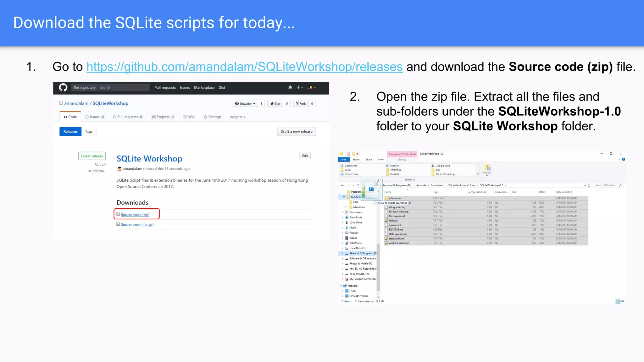This screenshot has width=644, height=362.
Task: Open GitHub notifications bell icon
Action: [290, 87]
